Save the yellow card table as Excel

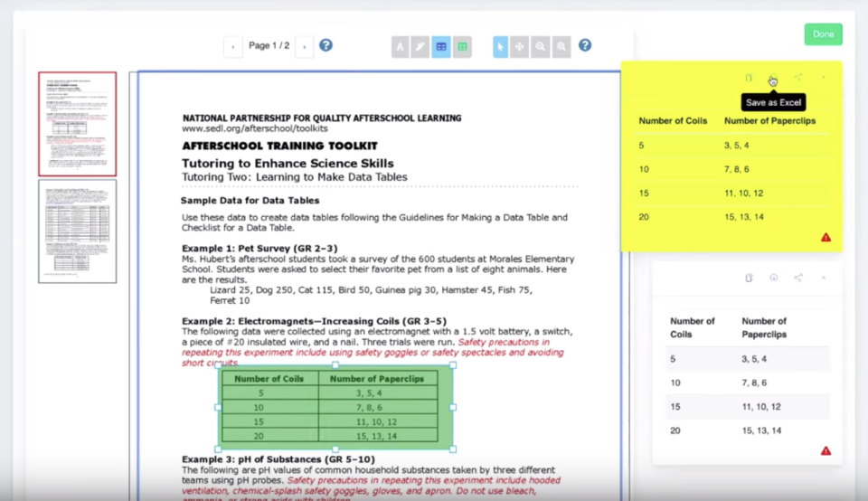point(773,78)
